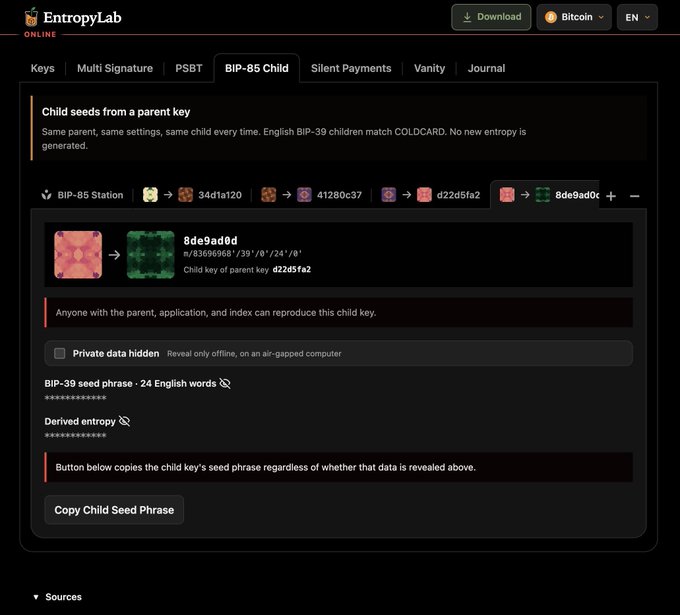Click the Child seeds from a parent key heading

click(116, 112)
